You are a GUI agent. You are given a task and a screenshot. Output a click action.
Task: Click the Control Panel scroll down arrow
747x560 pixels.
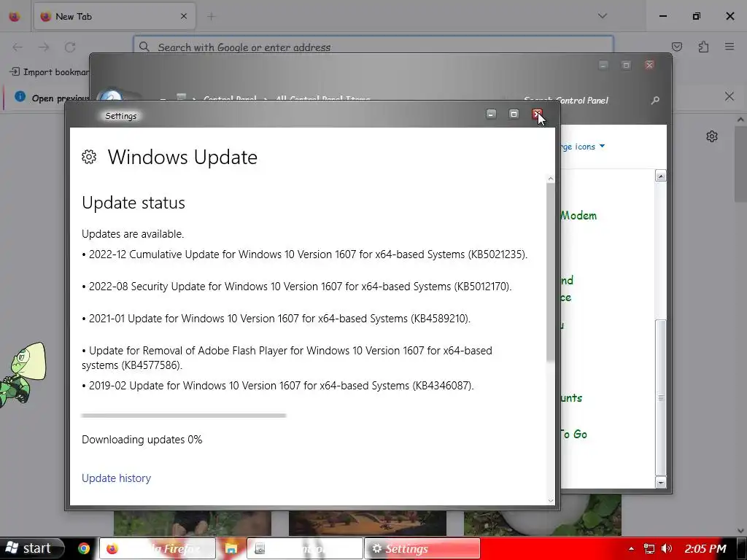(661, 483)
